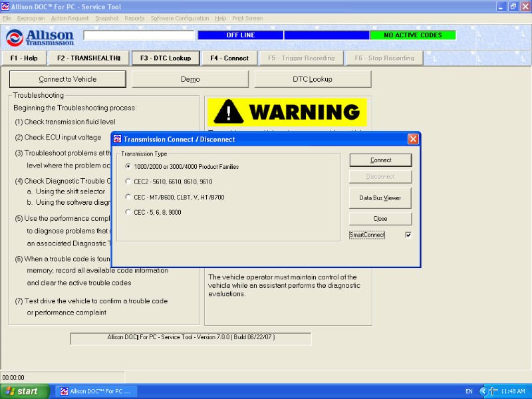Toggle the SmartConnect checkbox

coord(408,235)
